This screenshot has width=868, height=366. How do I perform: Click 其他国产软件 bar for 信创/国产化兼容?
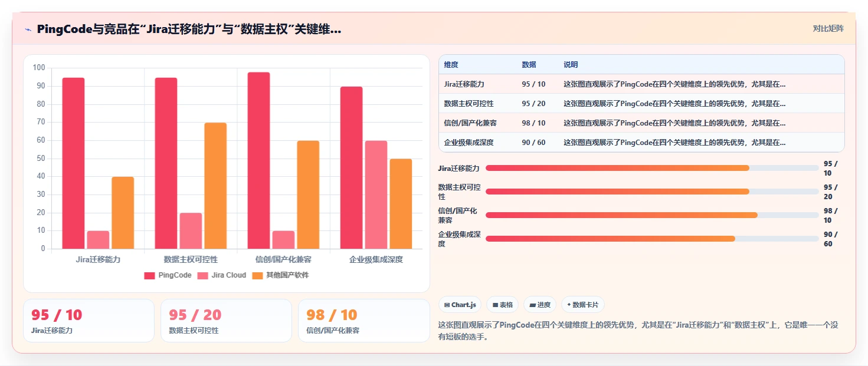(x=308, y=194)
